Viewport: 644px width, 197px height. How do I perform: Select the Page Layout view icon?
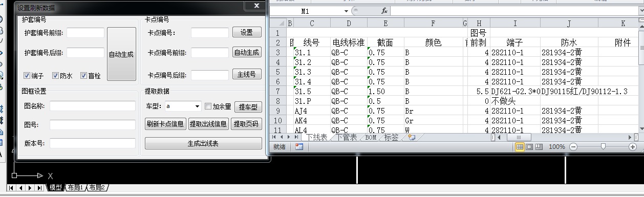(x=529, y=147)
